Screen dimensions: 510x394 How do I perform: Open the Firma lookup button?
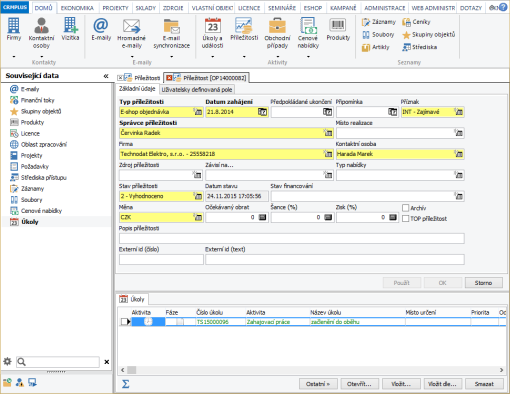coord(328,154)
